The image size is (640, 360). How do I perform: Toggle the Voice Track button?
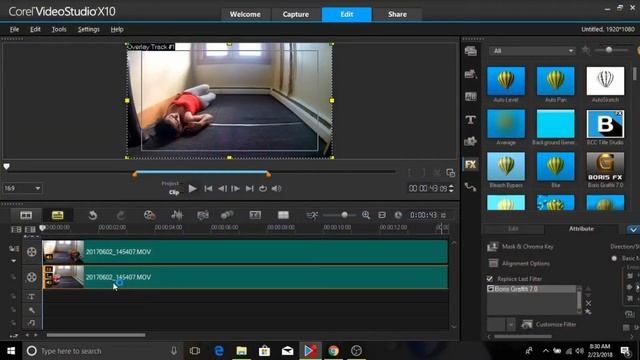(x=31, y=310)
